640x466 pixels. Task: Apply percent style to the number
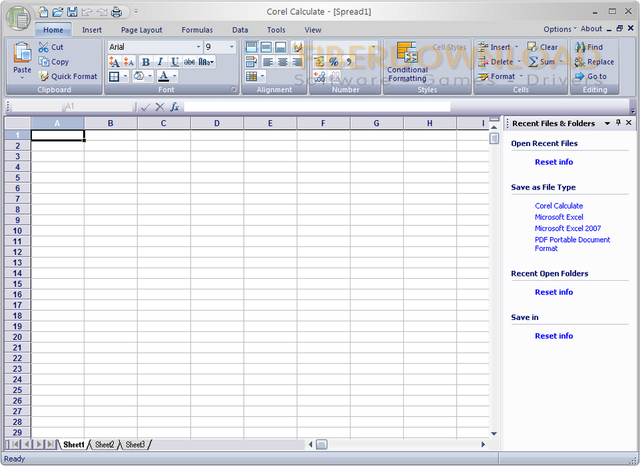pos(334,62)
